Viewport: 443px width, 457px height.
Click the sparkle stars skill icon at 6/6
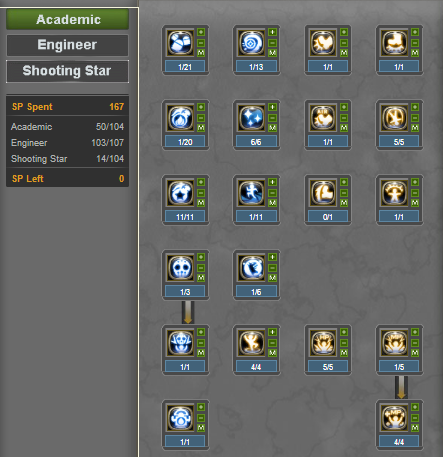pyautogui.click(x=251, y=117)
